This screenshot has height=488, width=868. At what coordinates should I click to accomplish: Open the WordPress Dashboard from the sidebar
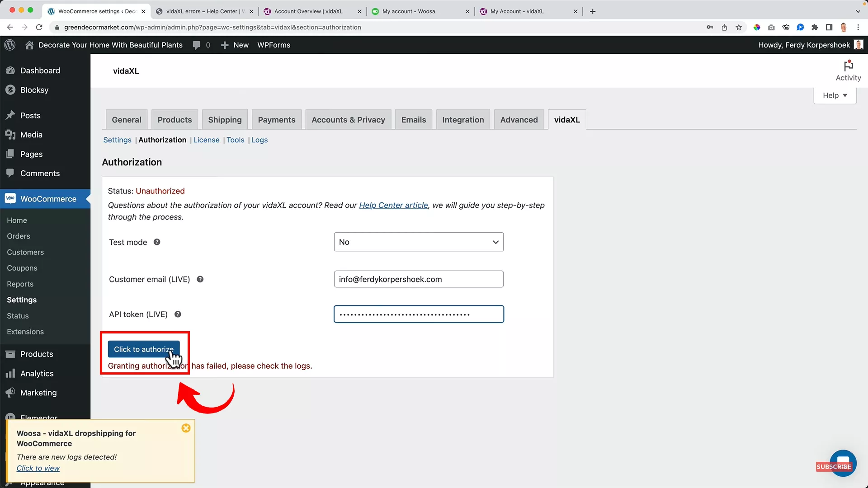(11, 70)
